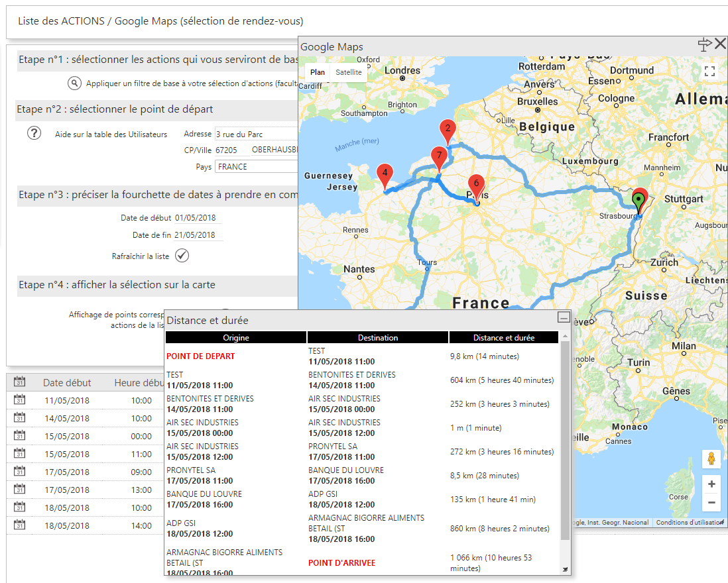Image resolution: width=728 pixels, height=583 pixels.
Task: Zoom out of the map with minus button
Action: coord(711,502)
